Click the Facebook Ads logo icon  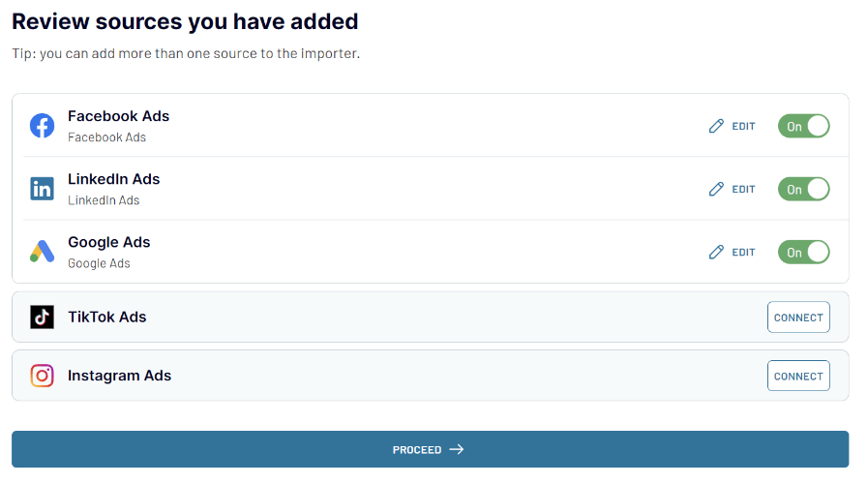[x=42, y=126]
